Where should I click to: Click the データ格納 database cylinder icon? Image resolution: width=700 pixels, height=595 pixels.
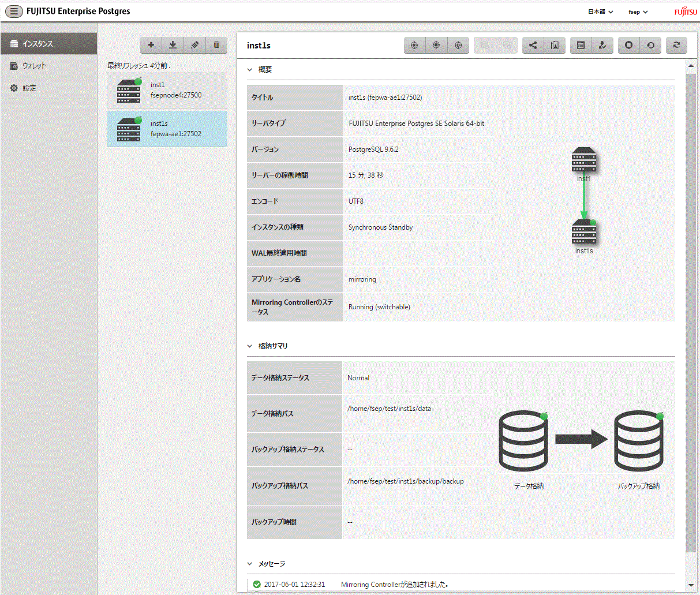point(523,441)
